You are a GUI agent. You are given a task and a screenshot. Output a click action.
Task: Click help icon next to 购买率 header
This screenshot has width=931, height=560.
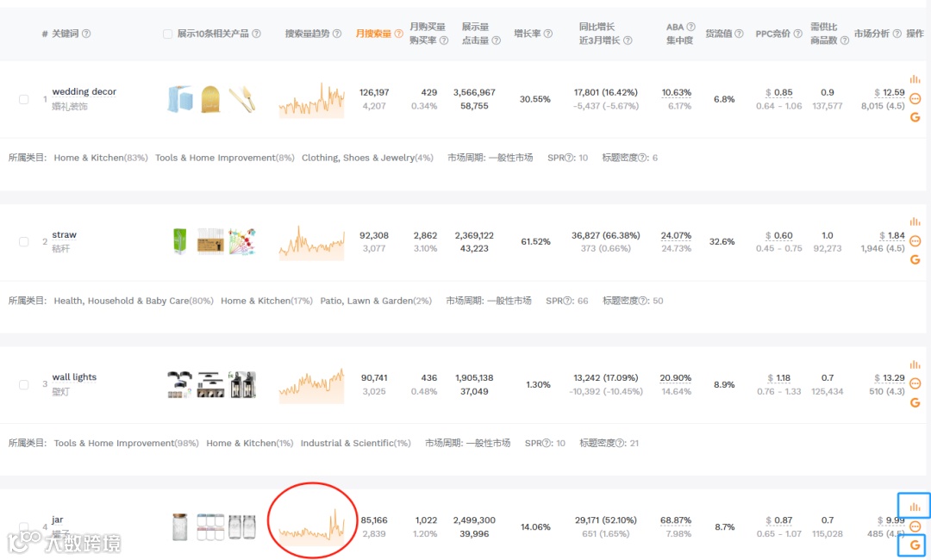[444, 40]
